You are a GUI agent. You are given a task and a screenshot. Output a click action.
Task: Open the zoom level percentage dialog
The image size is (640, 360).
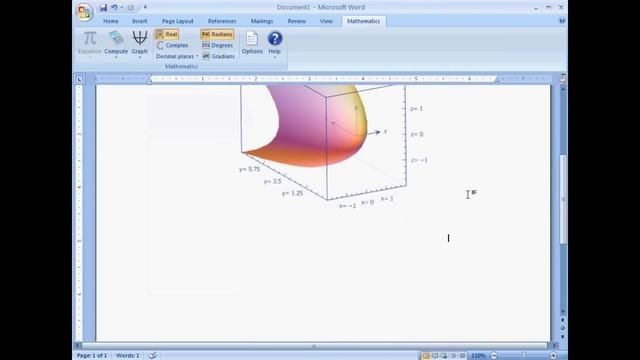[478, 356]
